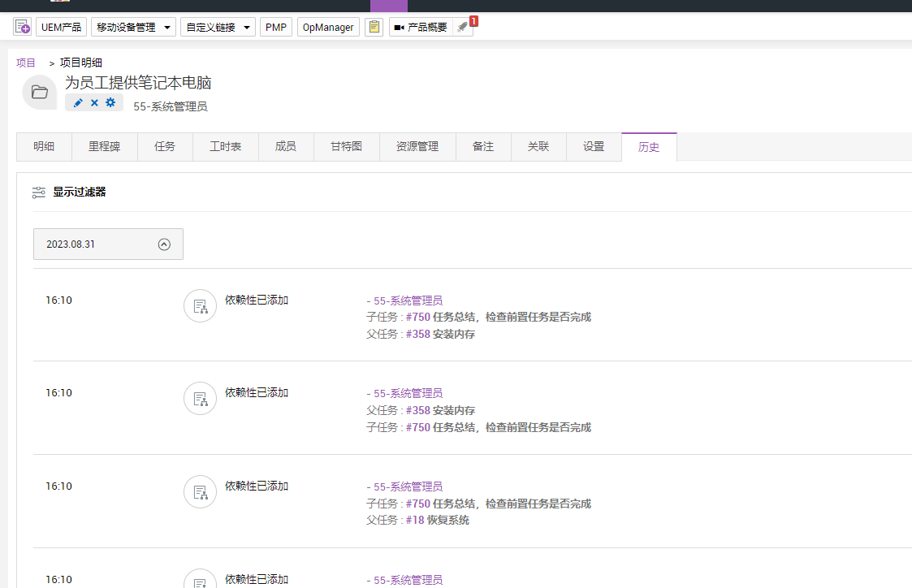Open the project gear actions icon
Screen dimensions: 912x588
click(110, 102)
